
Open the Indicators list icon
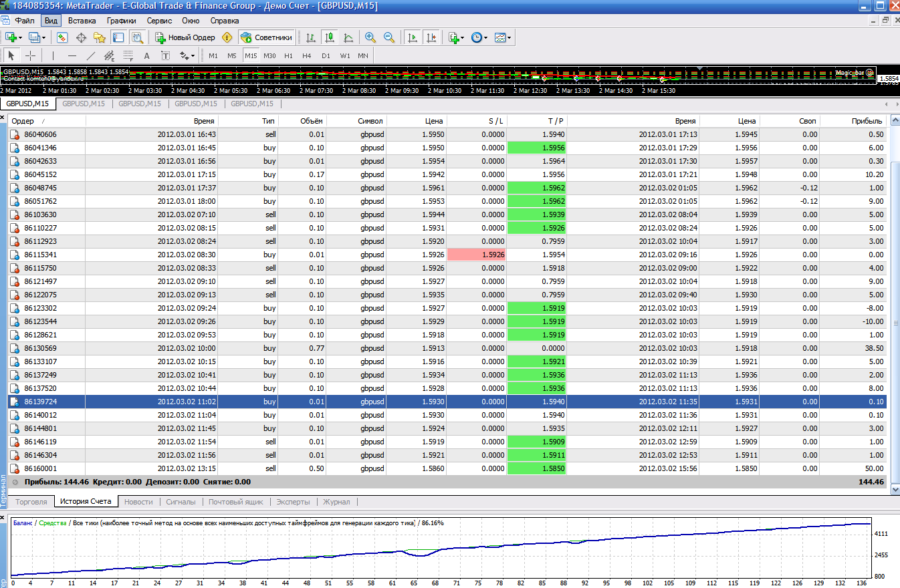point(454,37)
